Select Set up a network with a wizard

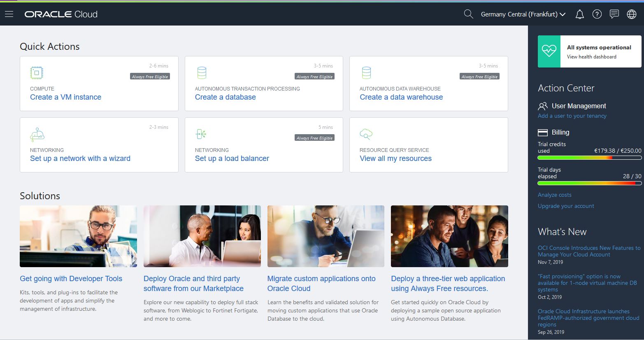point(80,158)
